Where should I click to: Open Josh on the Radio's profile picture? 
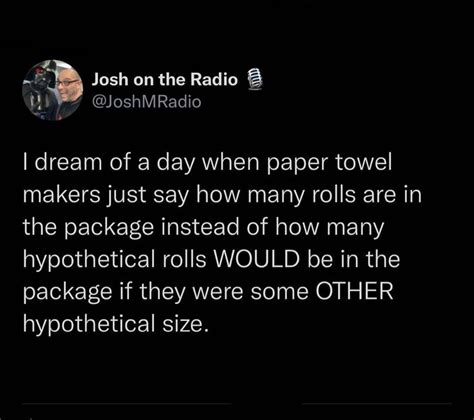click(x=52, y=90)
